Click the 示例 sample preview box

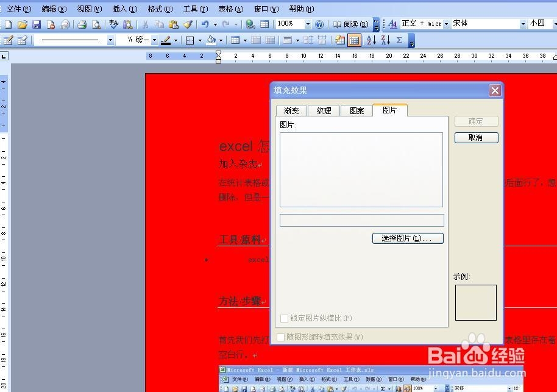(x=476, y=302)
